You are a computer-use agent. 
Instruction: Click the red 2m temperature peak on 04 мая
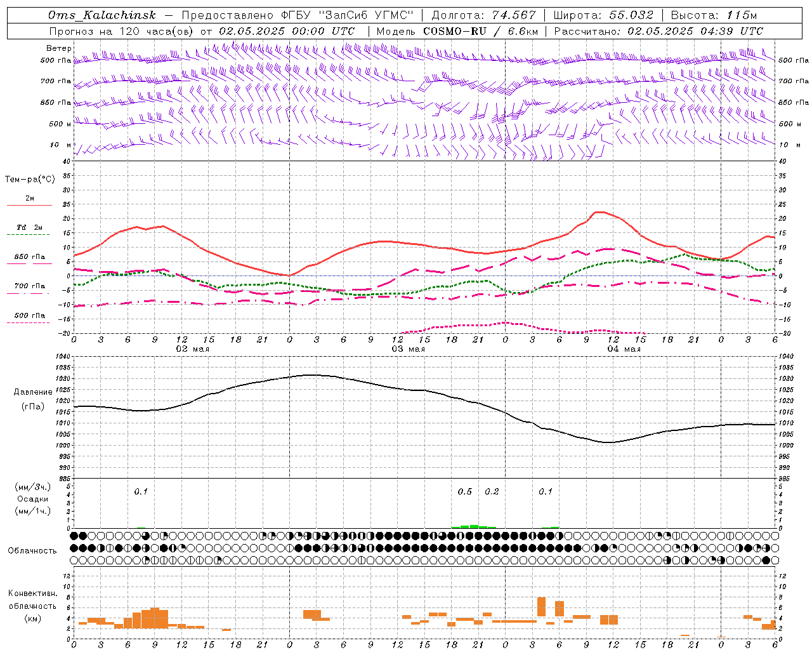[599, 212]
